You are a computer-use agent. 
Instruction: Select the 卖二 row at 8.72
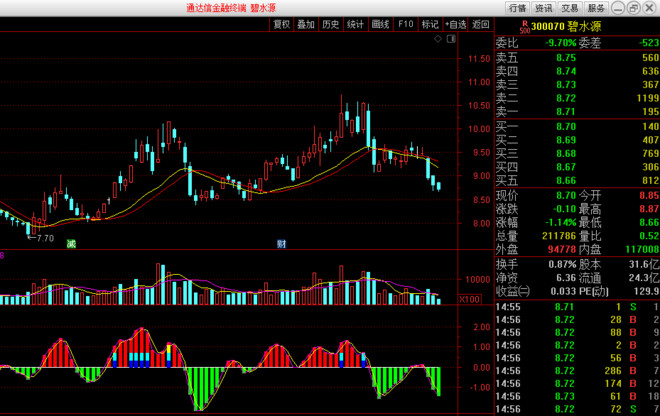click(578, 98)
